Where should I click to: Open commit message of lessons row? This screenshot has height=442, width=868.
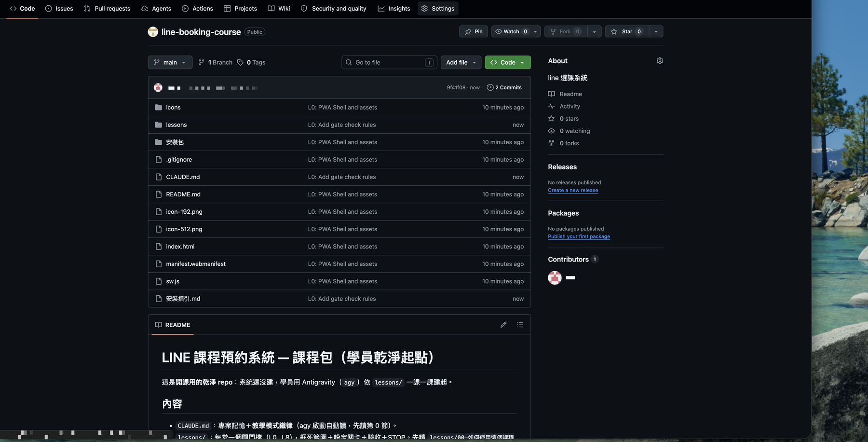pyautogui.click(x=342, y=125)
